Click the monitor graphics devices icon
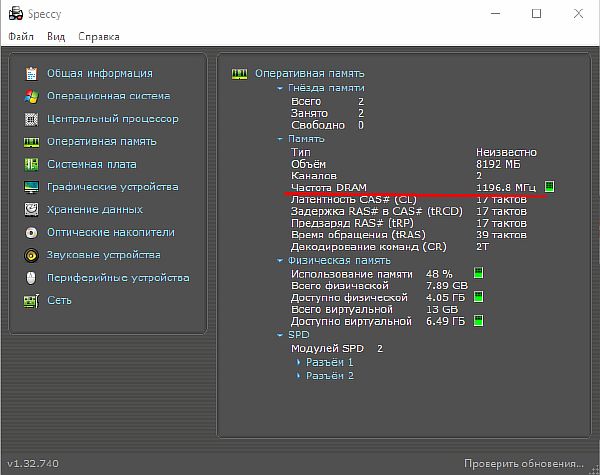600x475 pixels. coord(31,187)
